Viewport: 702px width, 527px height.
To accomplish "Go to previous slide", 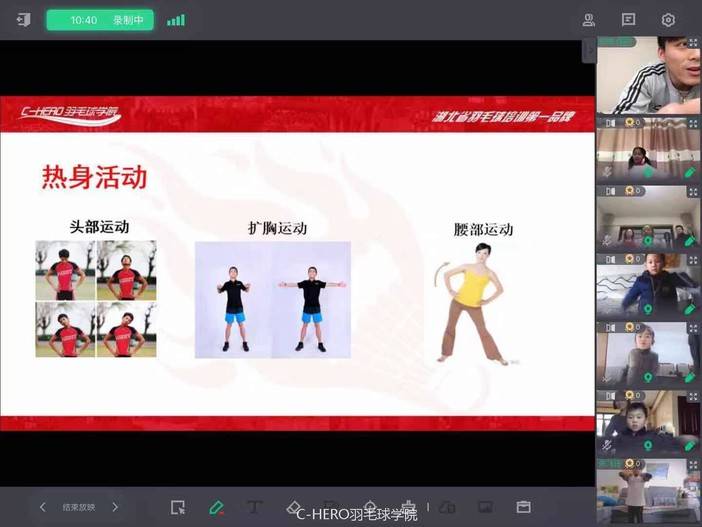I will (x=42, y=507).
